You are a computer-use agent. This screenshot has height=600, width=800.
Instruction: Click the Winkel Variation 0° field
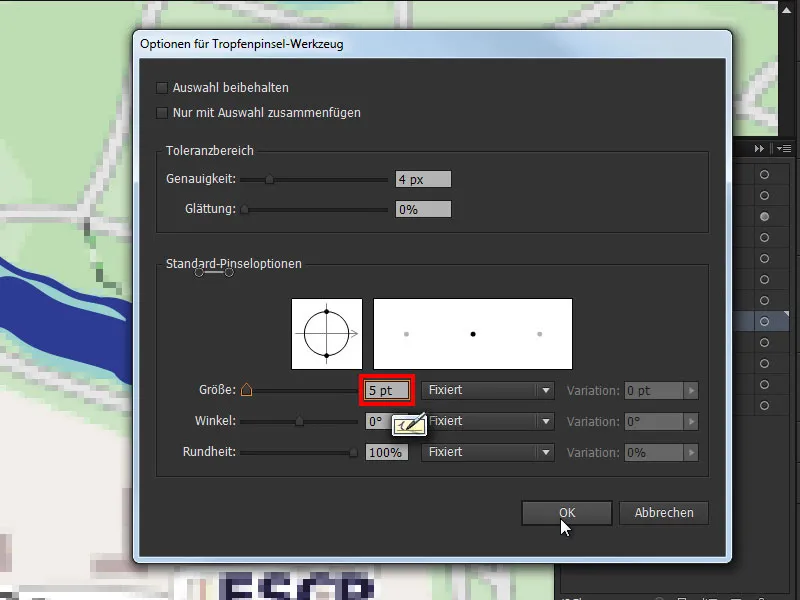(x=654, y=422)
